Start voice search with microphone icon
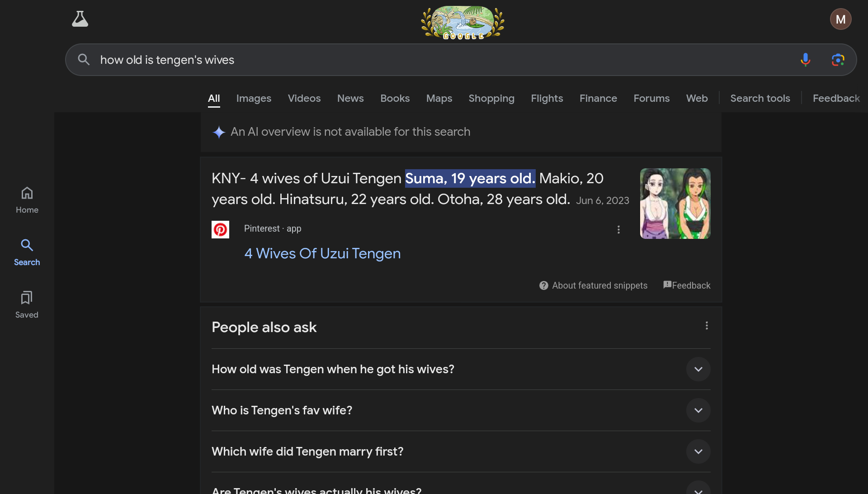868x494 pixels. click(x=805, y=60)
